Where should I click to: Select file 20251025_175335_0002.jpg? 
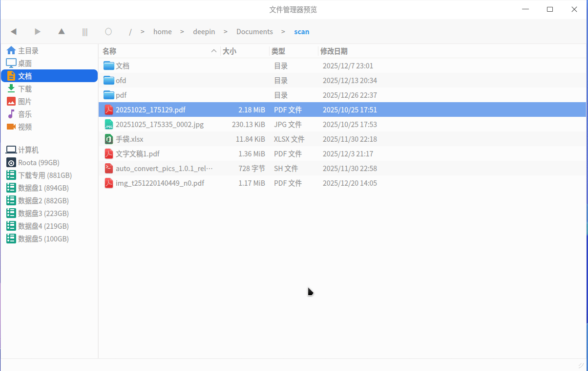pyautogui.click(x=342, y=125)
